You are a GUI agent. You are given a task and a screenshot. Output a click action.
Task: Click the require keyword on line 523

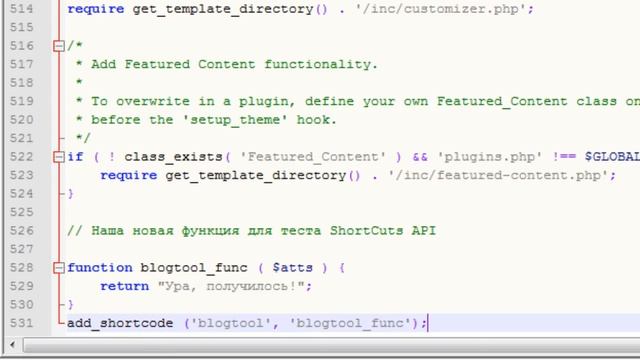point(129,176)
